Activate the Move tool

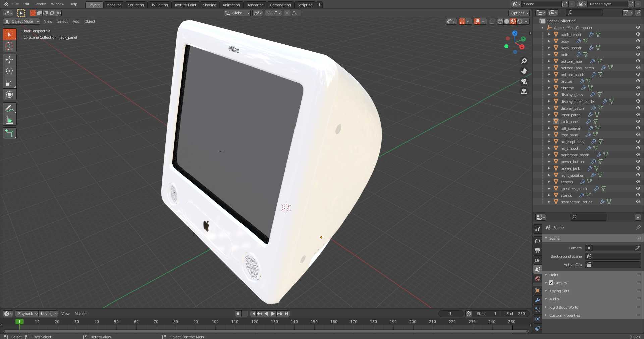tap(9, 60)
